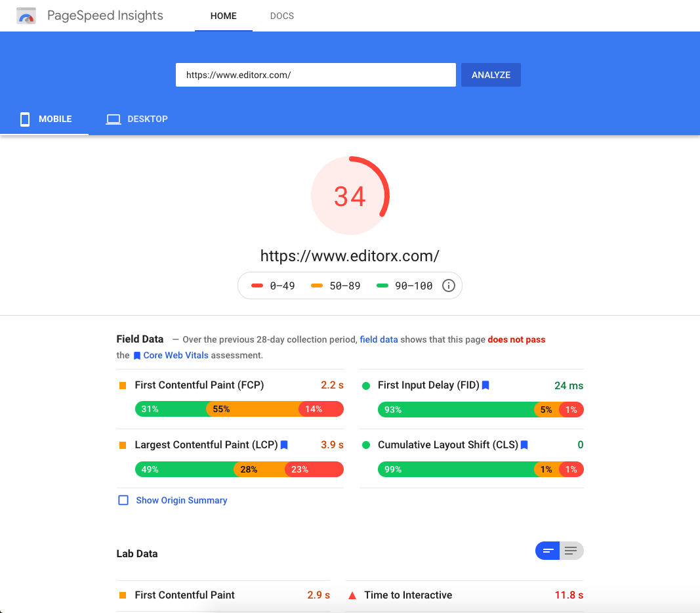Click the green 90–100 legend marker
Screen dimensions: 700x613
tap(382, 285)
